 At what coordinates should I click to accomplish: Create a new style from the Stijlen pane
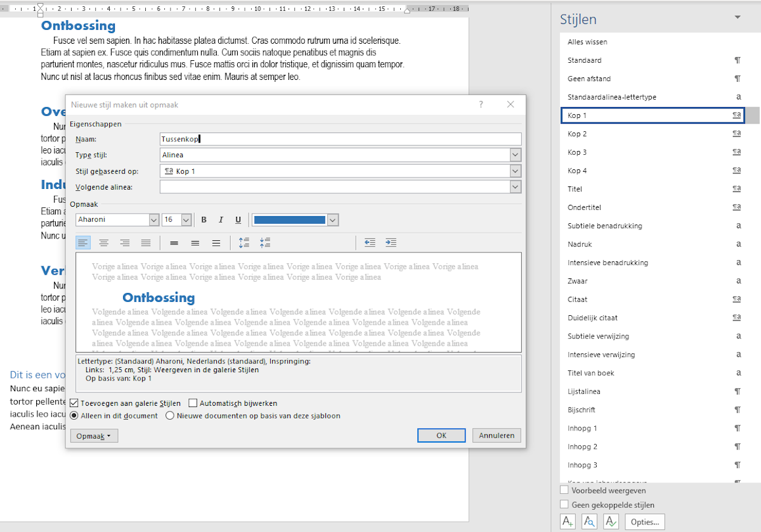point(568,521)
